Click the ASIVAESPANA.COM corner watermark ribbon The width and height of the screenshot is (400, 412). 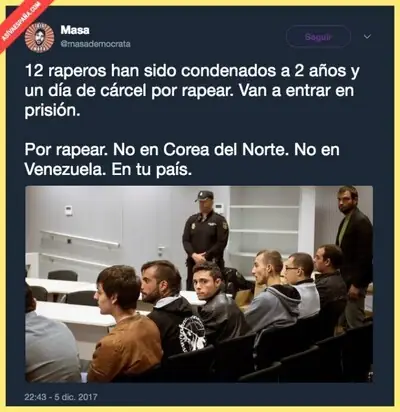click(x=22, y=22)
